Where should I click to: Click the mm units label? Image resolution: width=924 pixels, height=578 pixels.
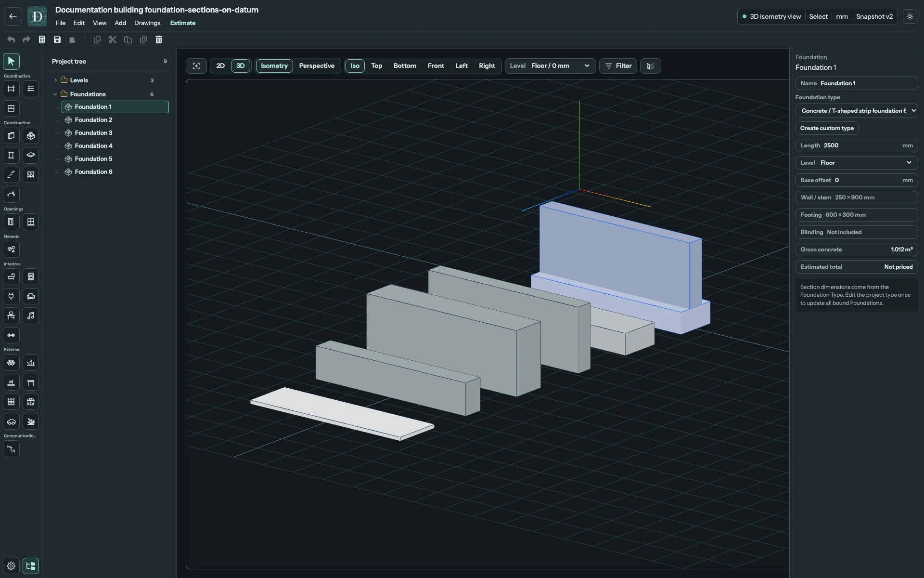coord(842,16)
